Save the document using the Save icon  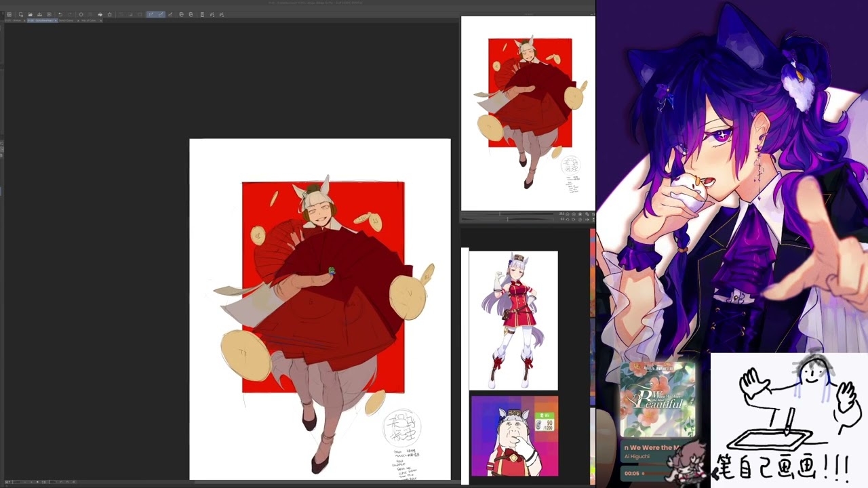tap(39, 14)
